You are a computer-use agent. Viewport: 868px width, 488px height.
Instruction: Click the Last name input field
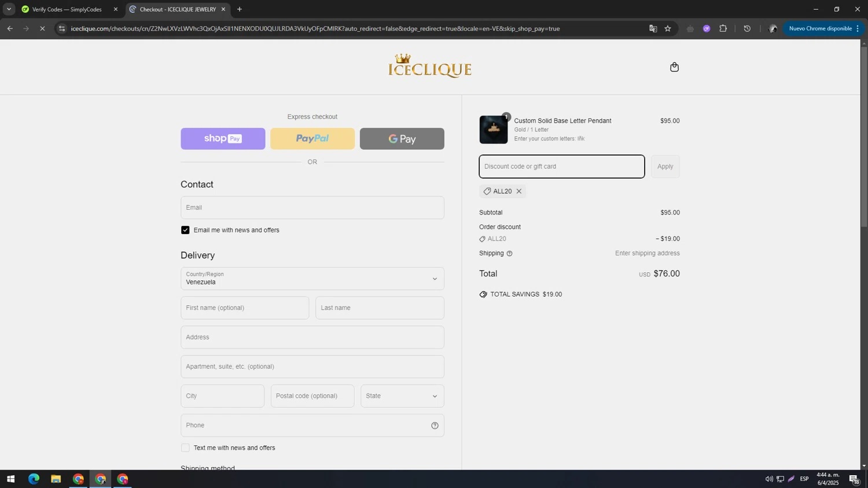[x=380, y=308]
